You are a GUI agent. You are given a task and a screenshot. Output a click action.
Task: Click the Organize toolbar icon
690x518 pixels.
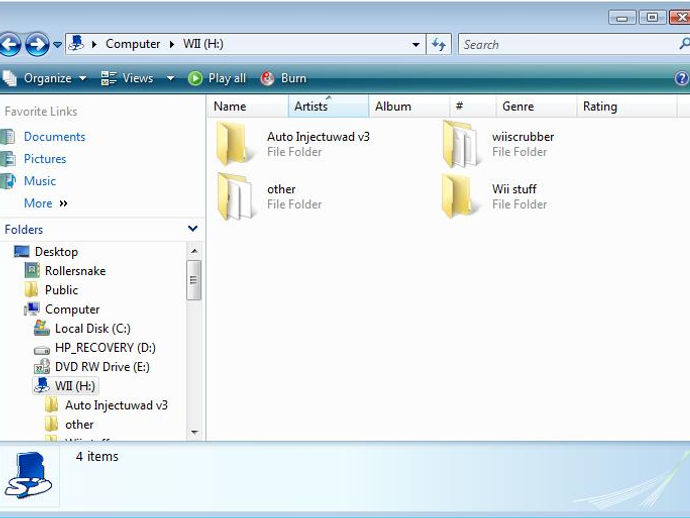tap(10, 78)
